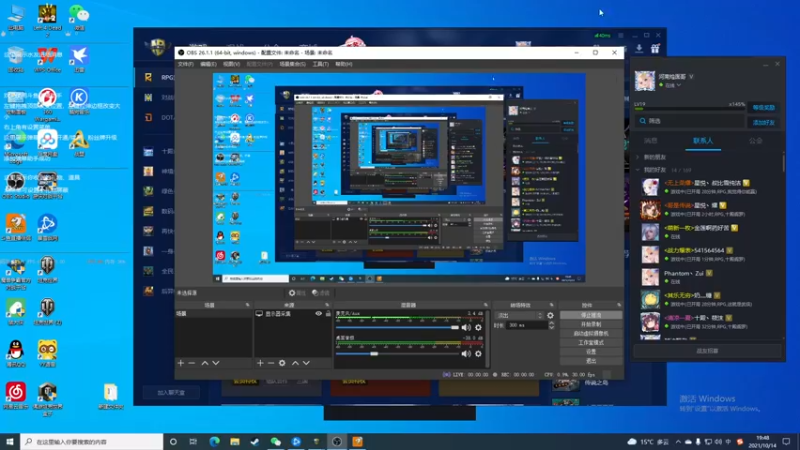Select friend Phantom丶Zui in contacts list
This screenshot has height=450, width=800.
(709, 277)
